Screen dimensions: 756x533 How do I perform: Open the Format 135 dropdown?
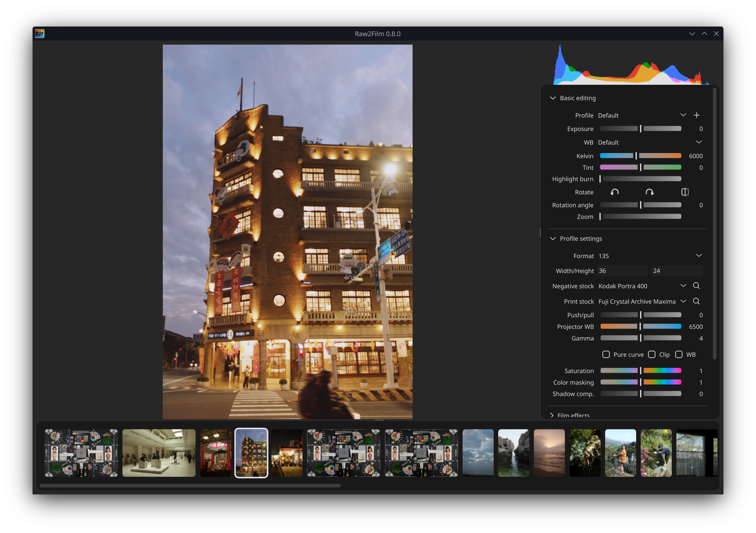(650, 256)
